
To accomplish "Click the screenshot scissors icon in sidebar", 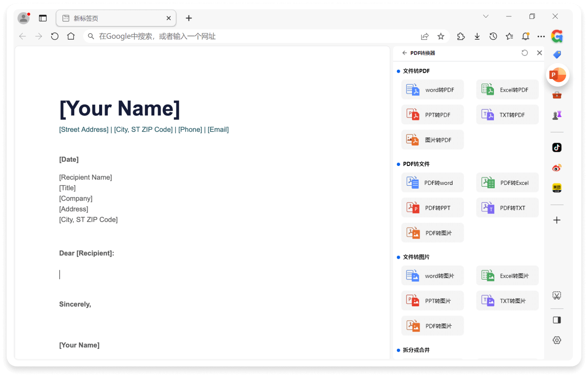I will click(557, 296).
